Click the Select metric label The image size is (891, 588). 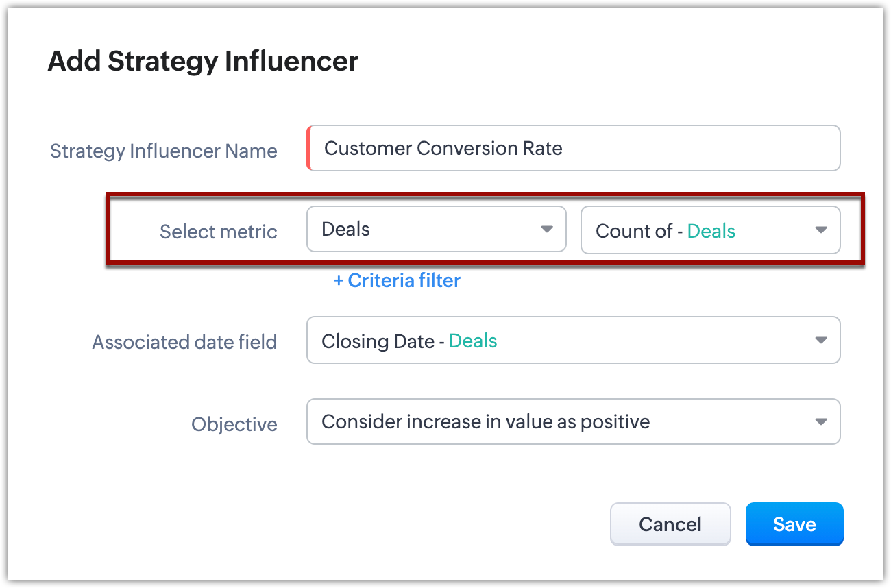[219, 232]
